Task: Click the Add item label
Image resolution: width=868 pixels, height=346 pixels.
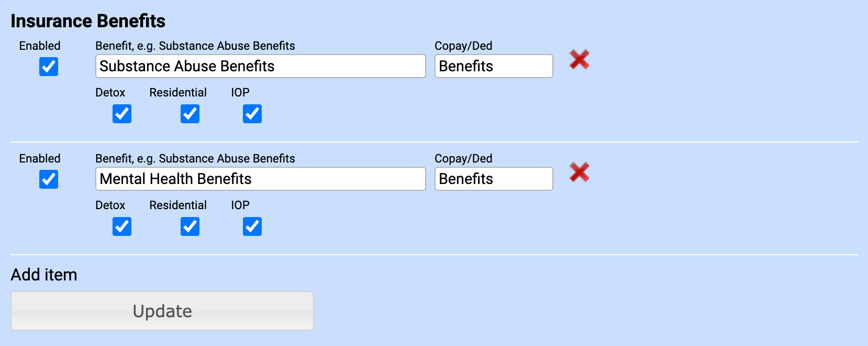Action: click(44, 274)
